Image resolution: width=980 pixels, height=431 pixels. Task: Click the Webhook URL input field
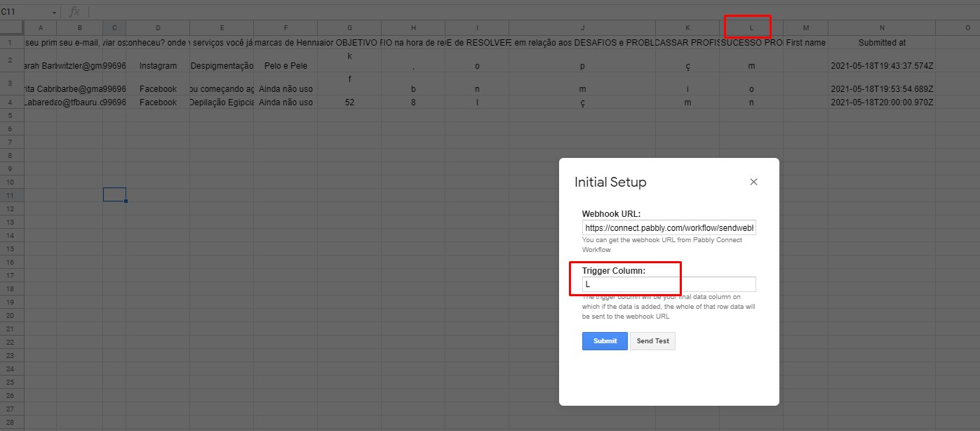click(669, 228)
